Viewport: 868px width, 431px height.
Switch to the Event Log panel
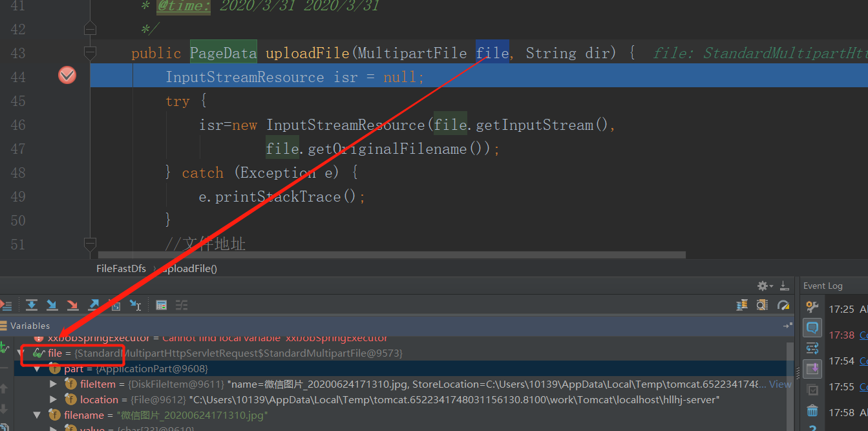tap(823, 285)
